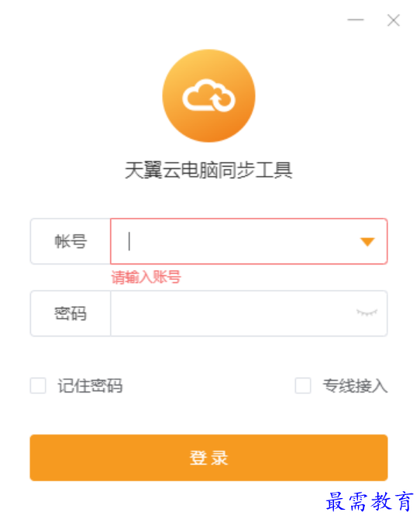The image size is (420, 526).
Task: Enable the 专线接入 checkbox
Action: 303,386
